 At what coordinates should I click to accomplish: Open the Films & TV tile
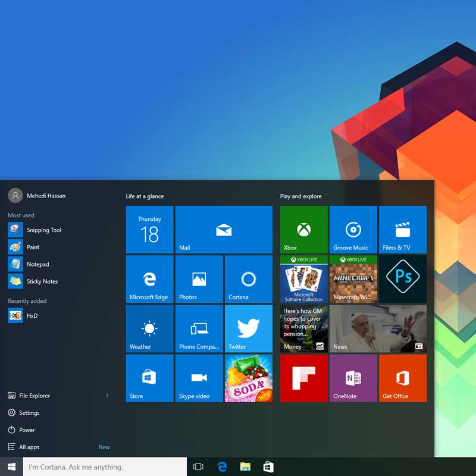403,230
